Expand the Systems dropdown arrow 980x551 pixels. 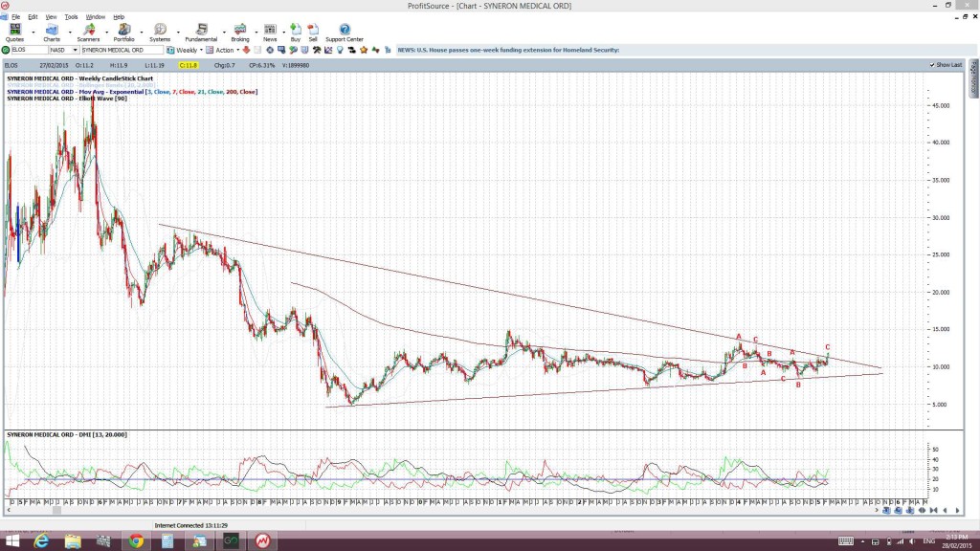pos(178,32)
